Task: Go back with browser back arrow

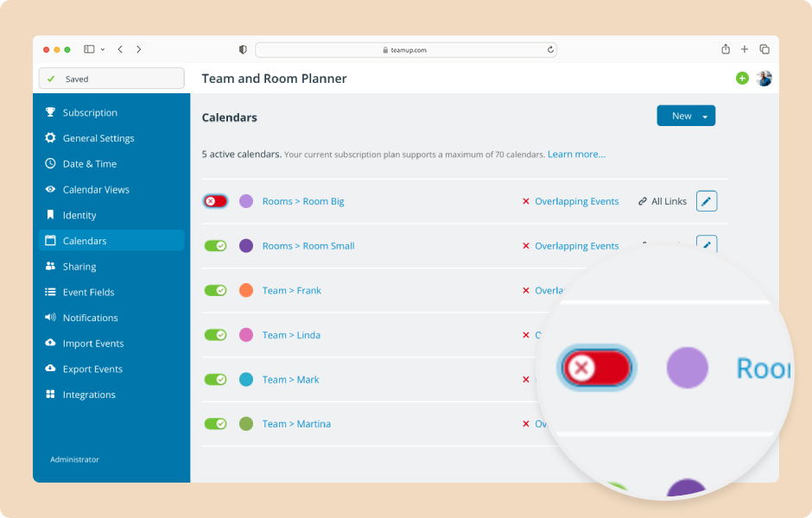Action: pyautogui.click(x=120, y=49)
